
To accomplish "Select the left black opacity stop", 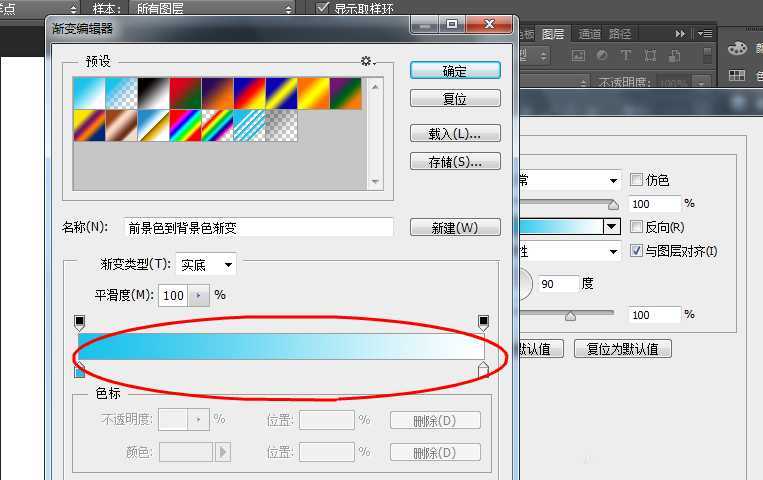I will point(80,322).
